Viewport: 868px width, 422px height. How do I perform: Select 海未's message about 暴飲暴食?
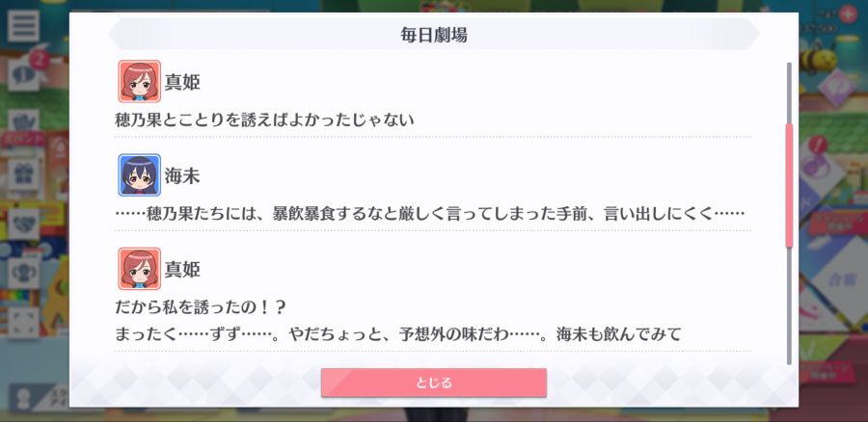click(x=429, y=214)
